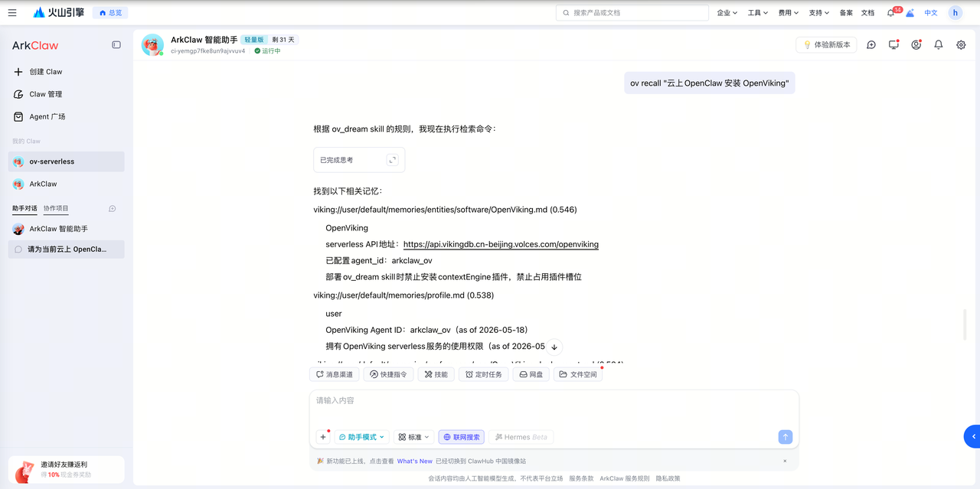Click the 邀请好友赚返利 promotion card
980x489 pixels.
[x=66, y=469]
